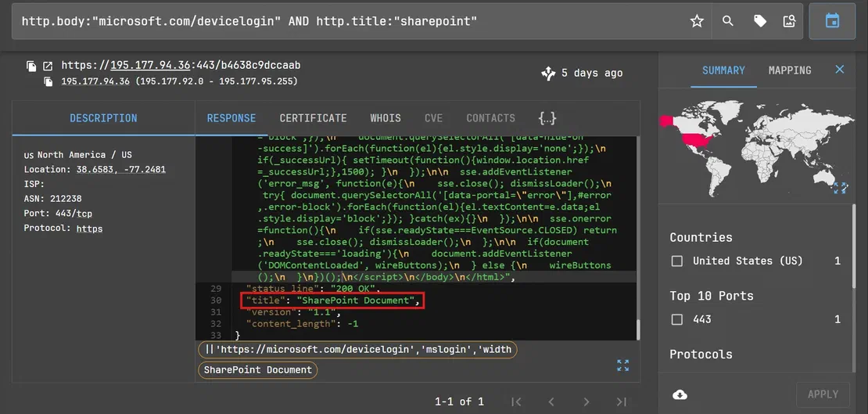This screenshot has height=414, width=868.
Task: Click the "status_line": "200 OK" line
Action: pos(314,289)
